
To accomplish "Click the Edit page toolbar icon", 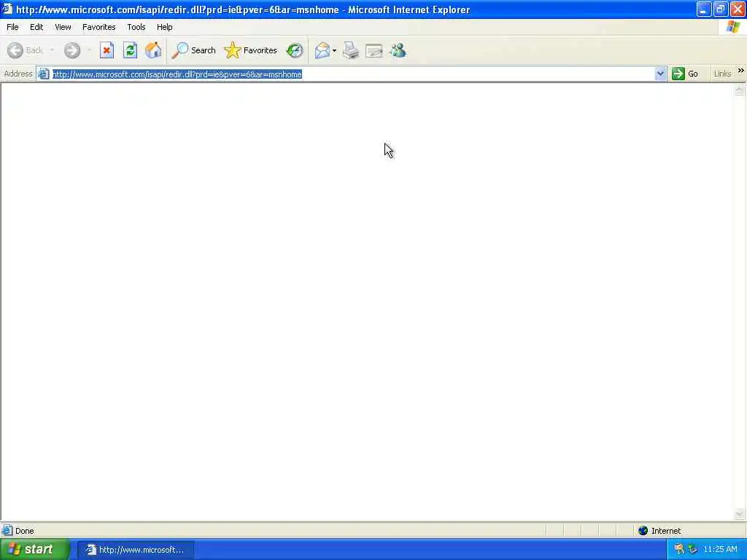I will coord(374,50).
